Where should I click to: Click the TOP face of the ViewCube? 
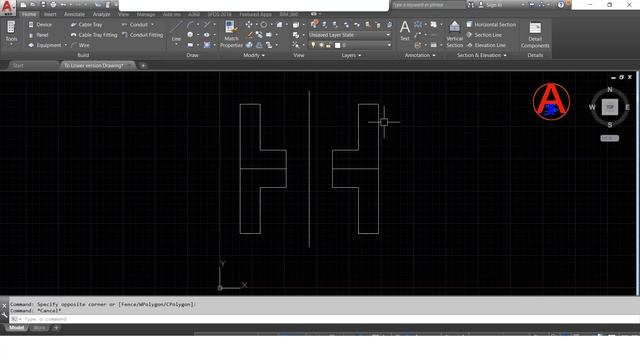point(610,107)
